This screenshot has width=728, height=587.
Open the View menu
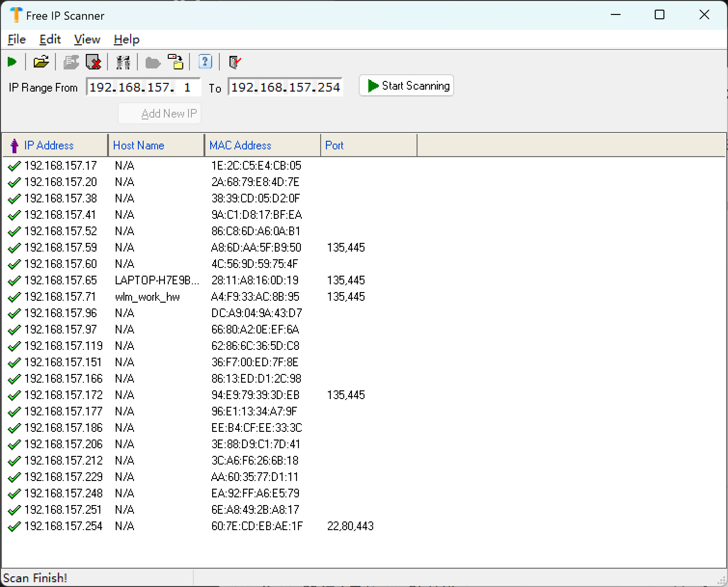[87, 40]
